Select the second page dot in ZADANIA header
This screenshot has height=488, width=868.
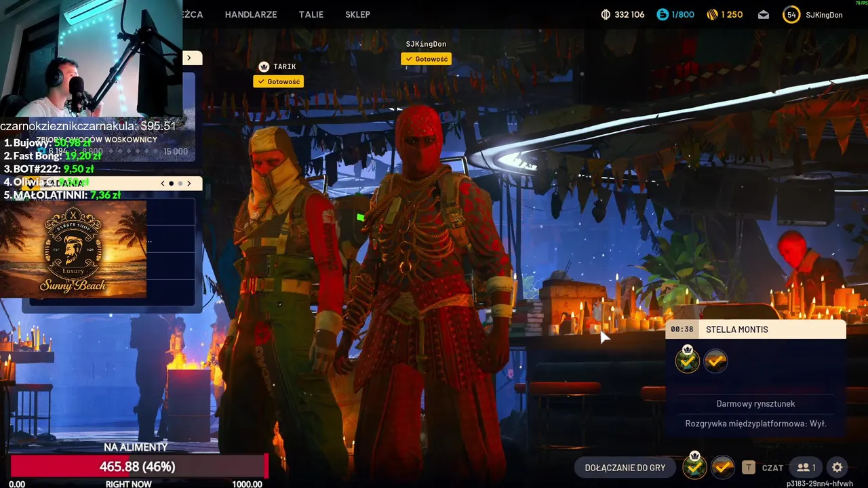click(180, 183)
